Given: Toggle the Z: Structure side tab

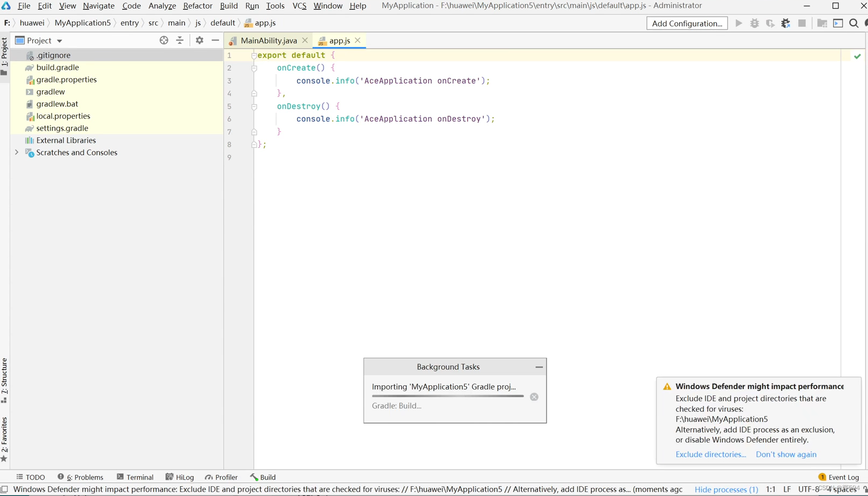Looking at the screenshot, I should tap(4, 380).
